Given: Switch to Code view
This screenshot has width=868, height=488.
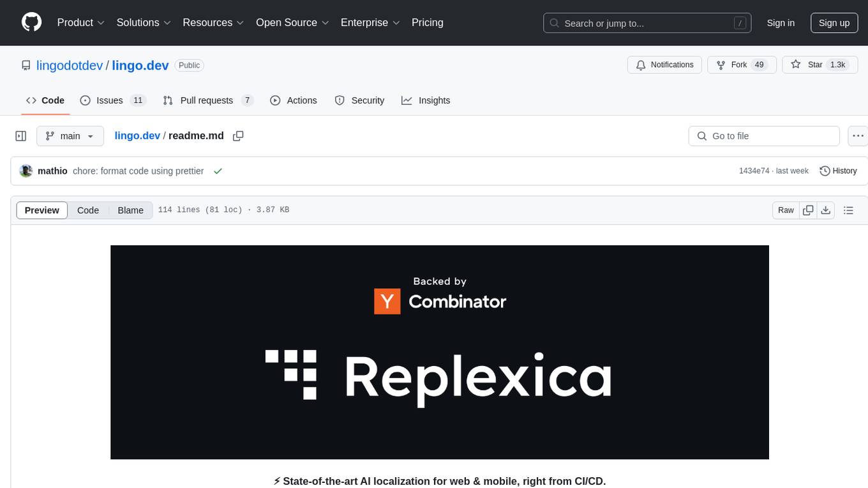Looking at the screenshot, I should click(88, 210).
